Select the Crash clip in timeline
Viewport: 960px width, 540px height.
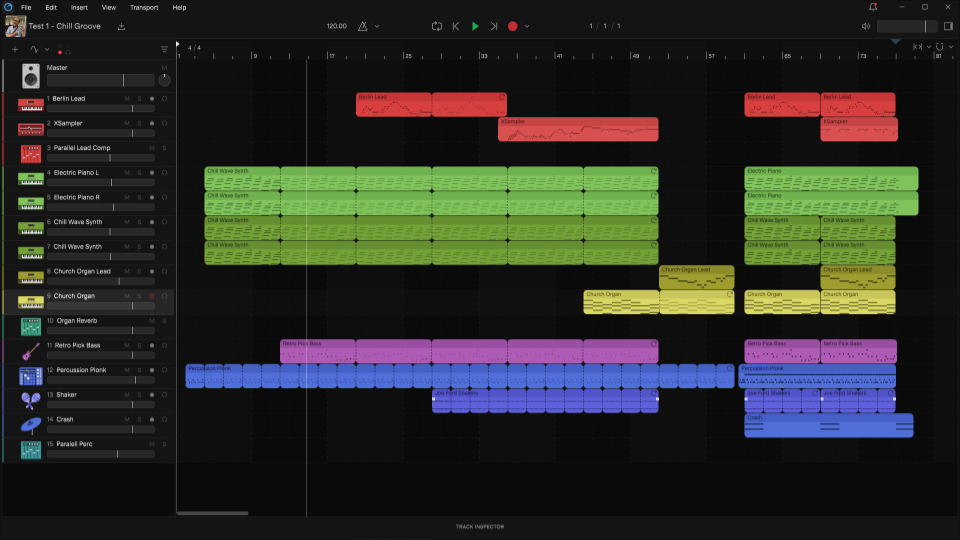tap(829, 426)
